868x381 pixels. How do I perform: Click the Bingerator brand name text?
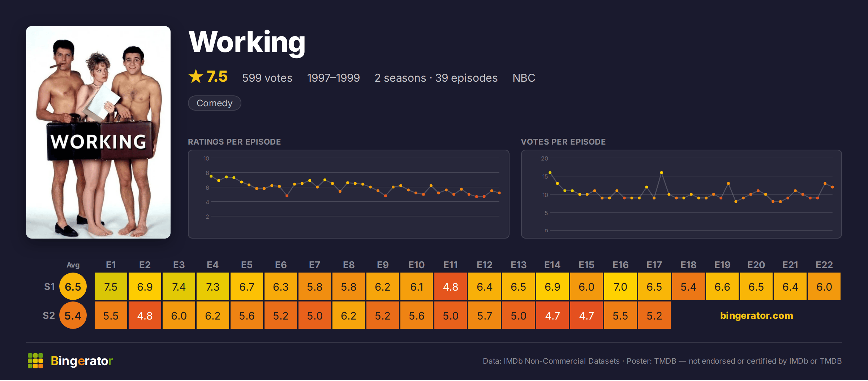[x=82, y=361]
